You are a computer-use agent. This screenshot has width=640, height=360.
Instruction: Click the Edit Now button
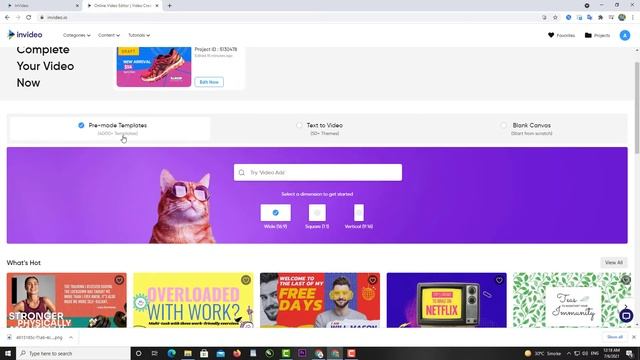(209, 82)
